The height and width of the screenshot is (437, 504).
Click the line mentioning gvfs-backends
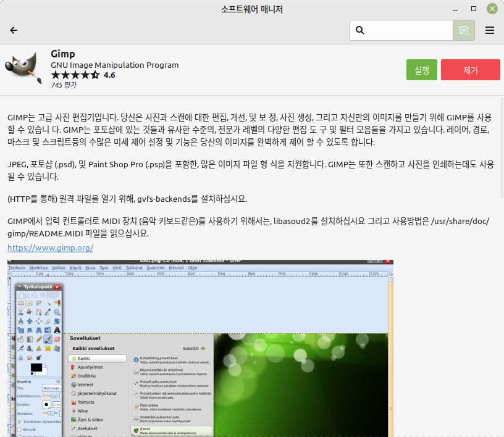(x=127, y=199)
